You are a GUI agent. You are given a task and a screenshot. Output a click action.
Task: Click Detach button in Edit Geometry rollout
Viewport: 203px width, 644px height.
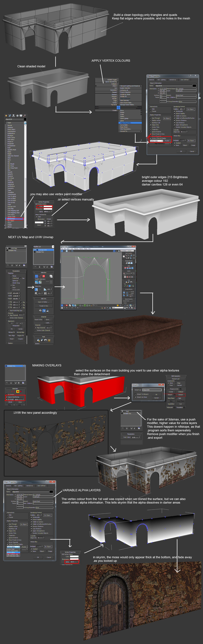(181, 395)
